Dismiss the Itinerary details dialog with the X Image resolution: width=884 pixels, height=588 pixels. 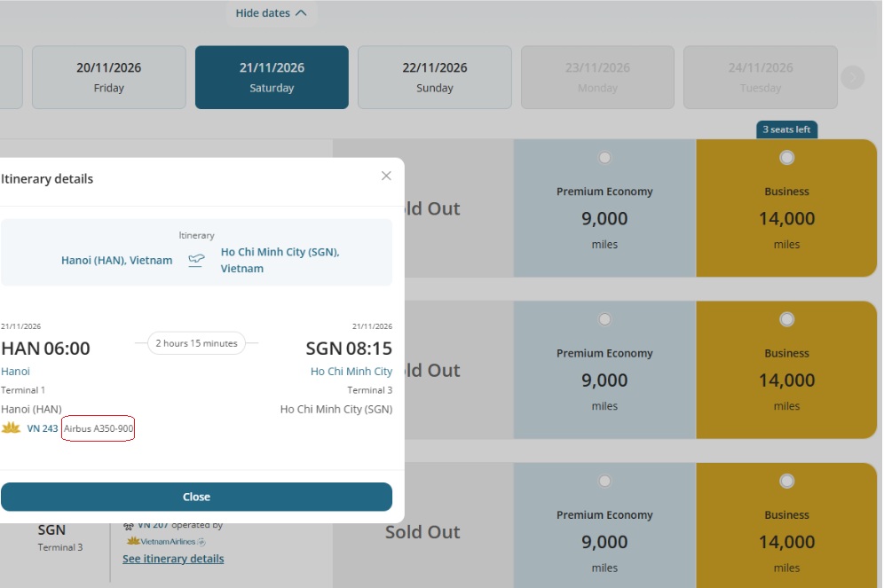click(x=386, y=176)
